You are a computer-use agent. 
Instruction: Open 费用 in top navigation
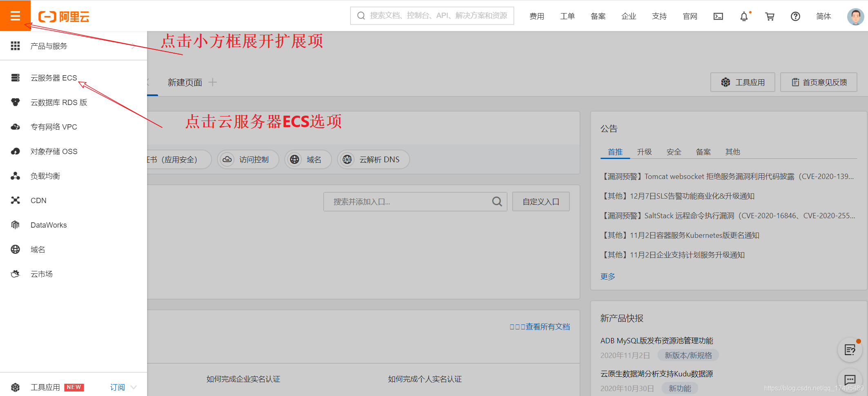[537, 16]
